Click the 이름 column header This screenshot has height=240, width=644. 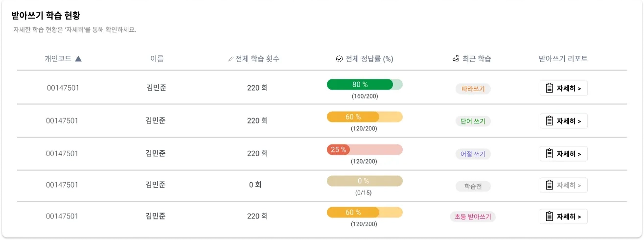157,59
